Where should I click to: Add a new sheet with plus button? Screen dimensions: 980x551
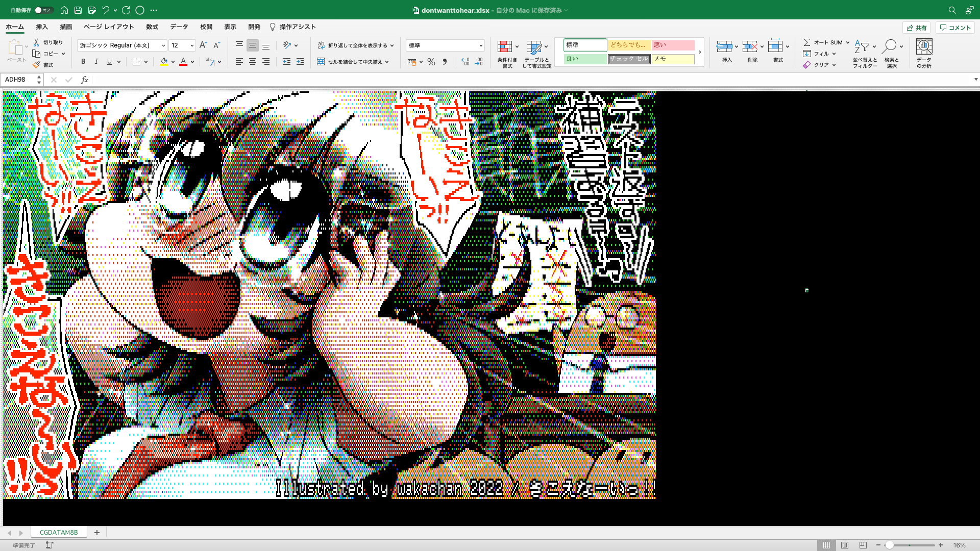96,533
